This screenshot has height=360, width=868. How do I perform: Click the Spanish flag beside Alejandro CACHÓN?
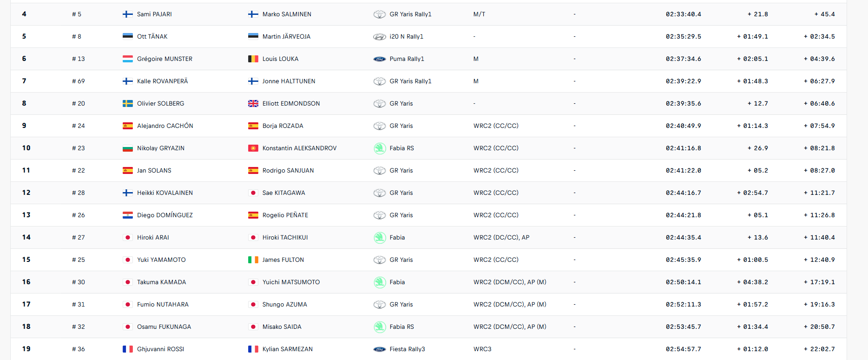(x=128, y=126)
